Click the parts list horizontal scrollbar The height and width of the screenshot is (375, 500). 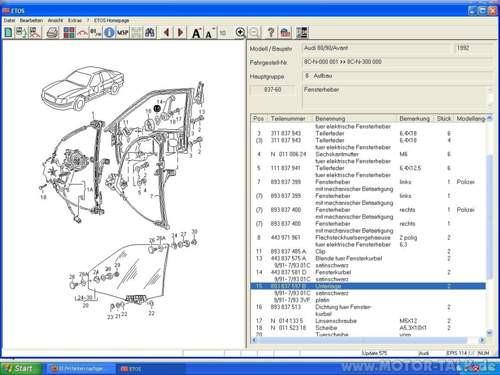pyautogui.click(x=368, y=340)
